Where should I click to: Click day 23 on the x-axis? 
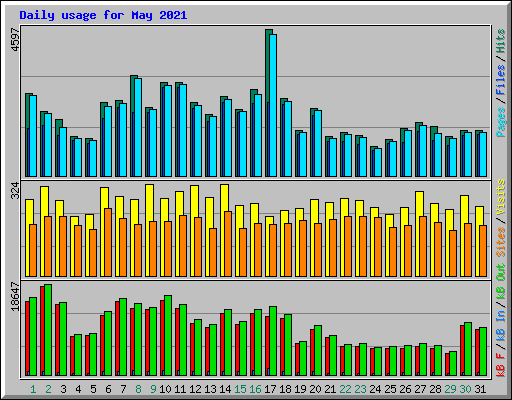(x=360, y=389)
